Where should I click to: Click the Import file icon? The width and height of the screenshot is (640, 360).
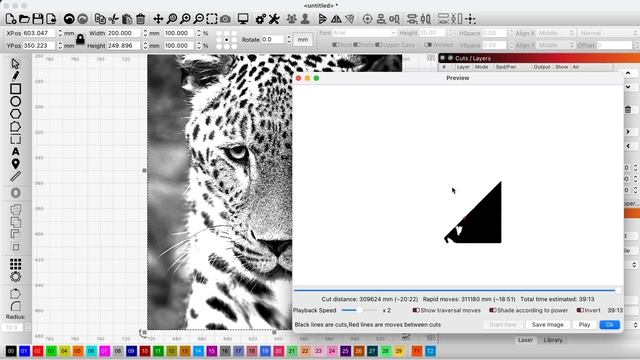51,19
